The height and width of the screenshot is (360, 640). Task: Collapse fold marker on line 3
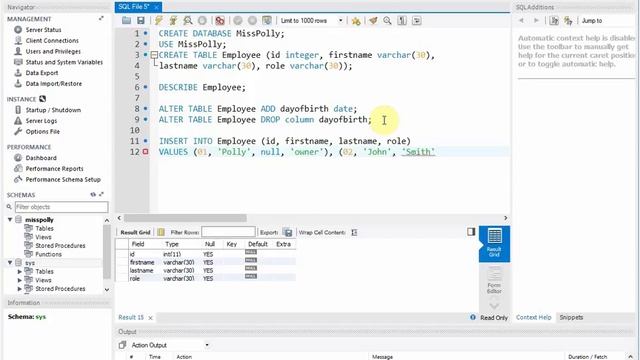(154, 55)
